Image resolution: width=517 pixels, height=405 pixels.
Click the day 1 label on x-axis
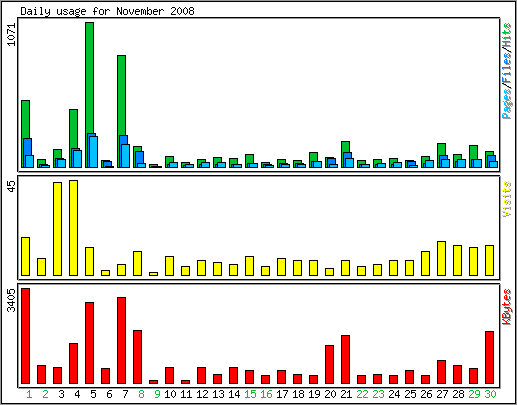(x=29, y=394)
